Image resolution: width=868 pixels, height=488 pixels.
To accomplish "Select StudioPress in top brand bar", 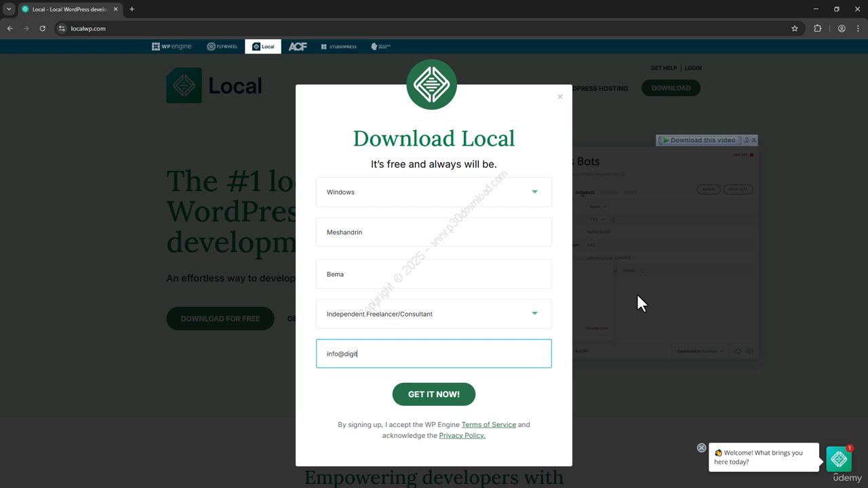I will click(x=338, y=46).
